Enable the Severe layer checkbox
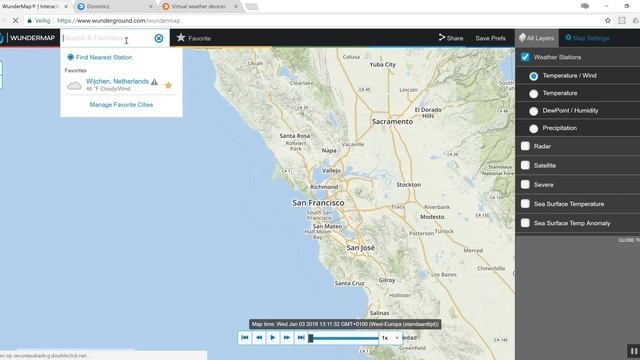640x360 pixels. pyautogui.click(x=525, y=184)
